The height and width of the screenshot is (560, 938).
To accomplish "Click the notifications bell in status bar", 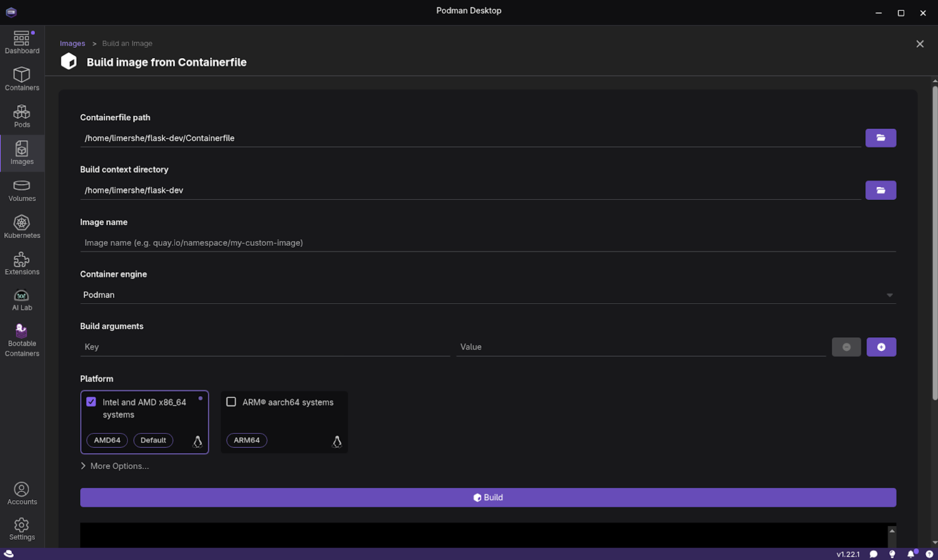I will (910, 554).
